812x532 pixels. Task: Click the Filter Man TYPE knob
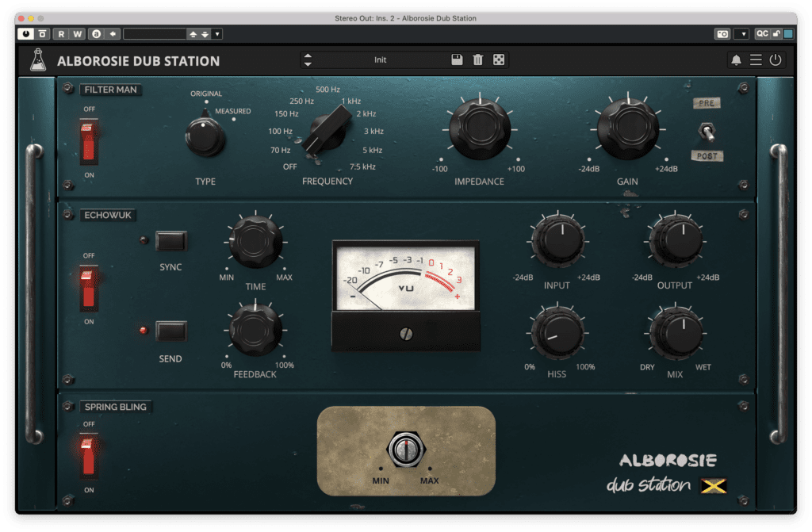coord(205,136)
